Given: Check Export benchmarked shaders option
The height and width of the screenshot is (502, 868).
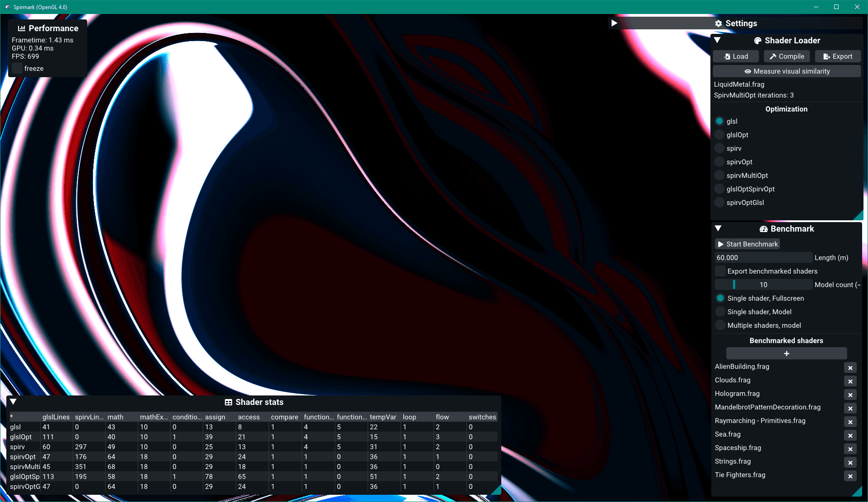Looking at the screenshot, I should click(x=720, y=271).
